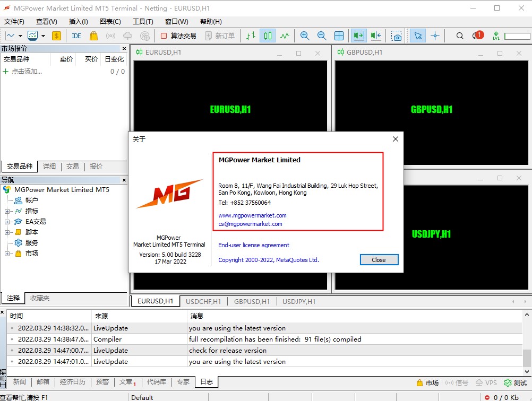Screen dimensions: 532x401
Task: Toggle the 算法交易 algo trading button
Action: (178, 36)
